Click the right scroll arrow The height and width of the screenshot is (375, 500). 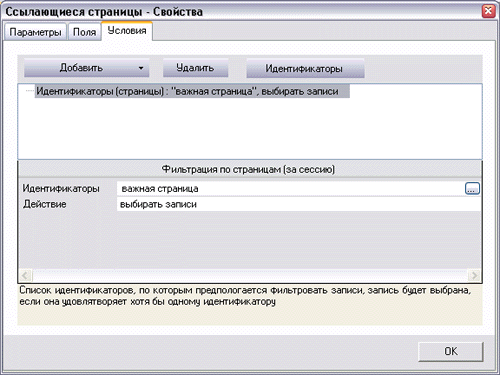click(x=474, y=275)
